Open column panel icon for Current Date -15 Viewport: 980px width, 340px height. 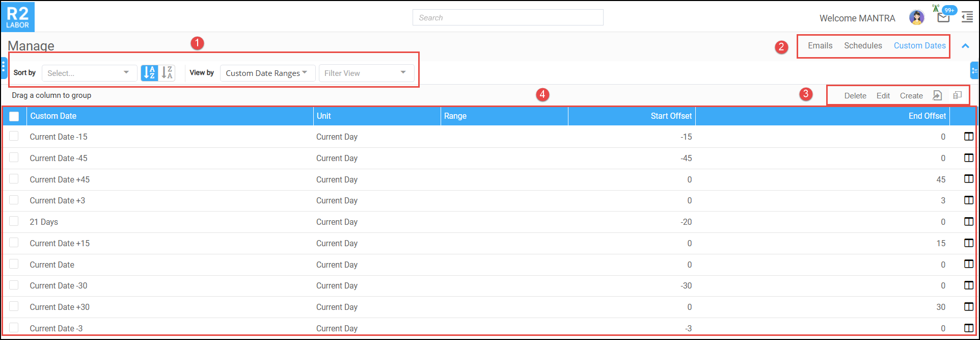[x=968, y=137]
